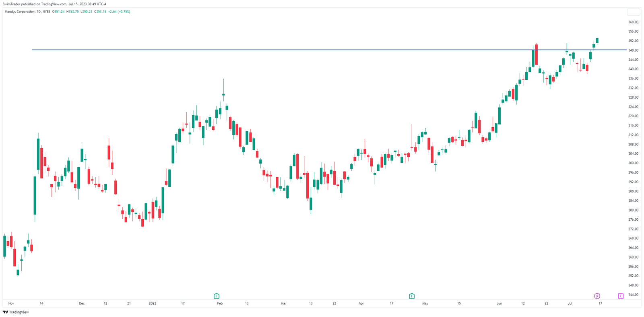
Task: Click the 328.00 price scale label
Action: (x=633, y=97)
